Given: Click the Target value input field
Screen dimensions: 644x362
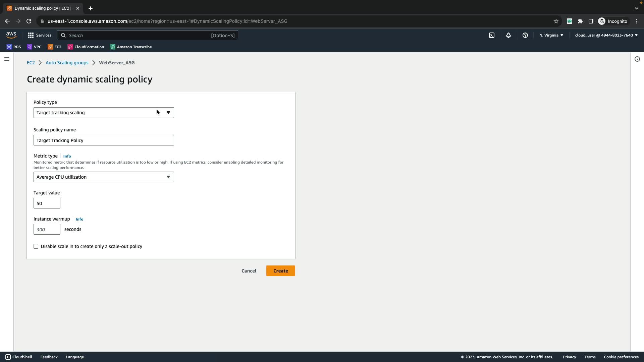Looking at the screenshot, I should point(47,203).
